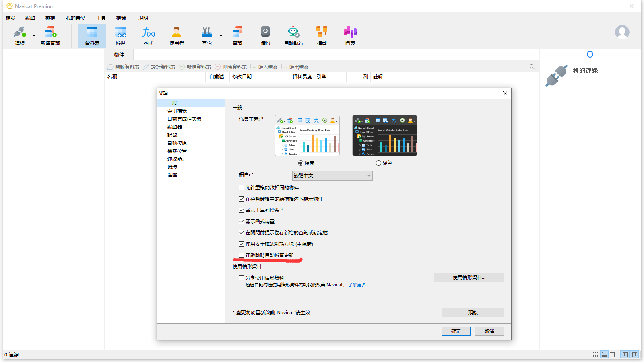The image size is (644, 362).
Task: Open the 編輯 menu
Action: point(30,18)
